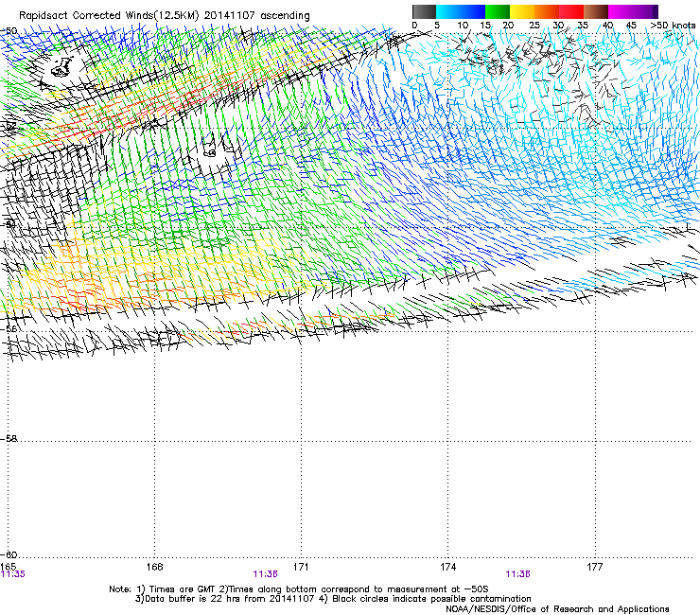The height and width of the screenshot is (615, 700).
Task: Click the green 15-20 knots color band
Action: [x=498, y=11]
